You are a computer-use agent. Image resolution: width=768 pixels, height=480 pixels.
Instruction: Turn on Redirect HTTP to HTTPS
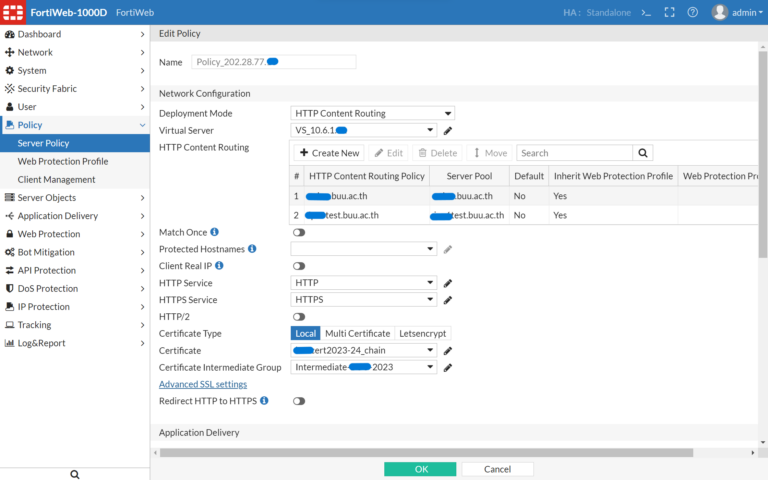point(298,401)
